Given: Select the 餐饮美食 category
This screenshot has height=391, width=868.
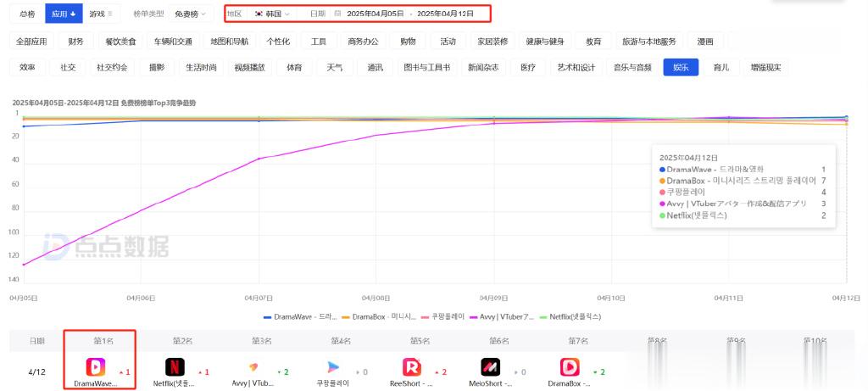Looking at the screenshot, I should coord(120,42).
